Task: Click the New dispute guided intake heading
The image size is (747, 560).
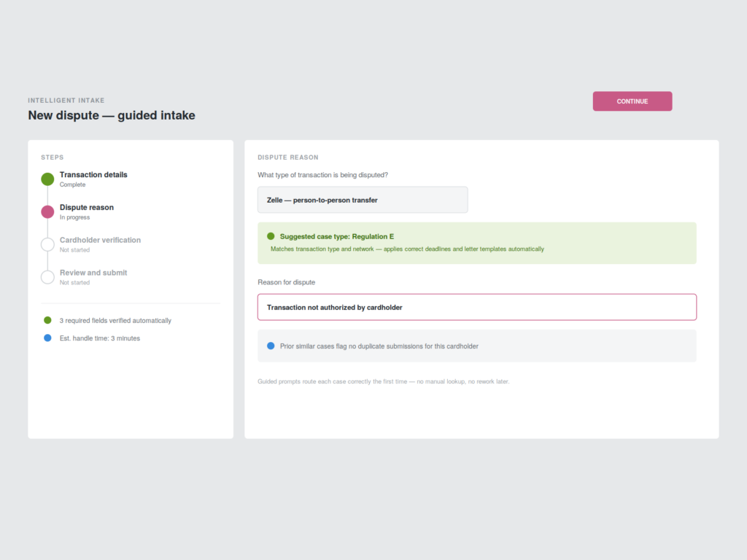Action: coord(112,115)
